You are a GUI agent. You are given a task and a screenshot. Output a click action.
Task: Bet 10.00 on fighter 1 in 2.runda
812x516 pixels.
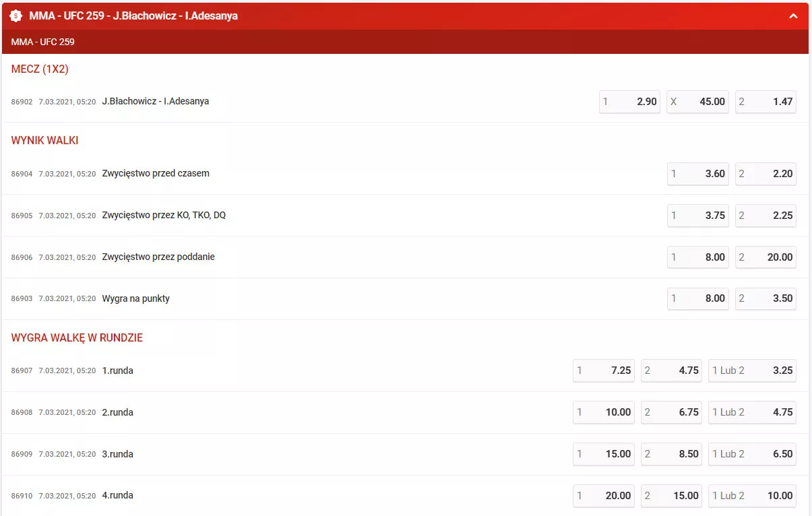[x=604, y=412]
